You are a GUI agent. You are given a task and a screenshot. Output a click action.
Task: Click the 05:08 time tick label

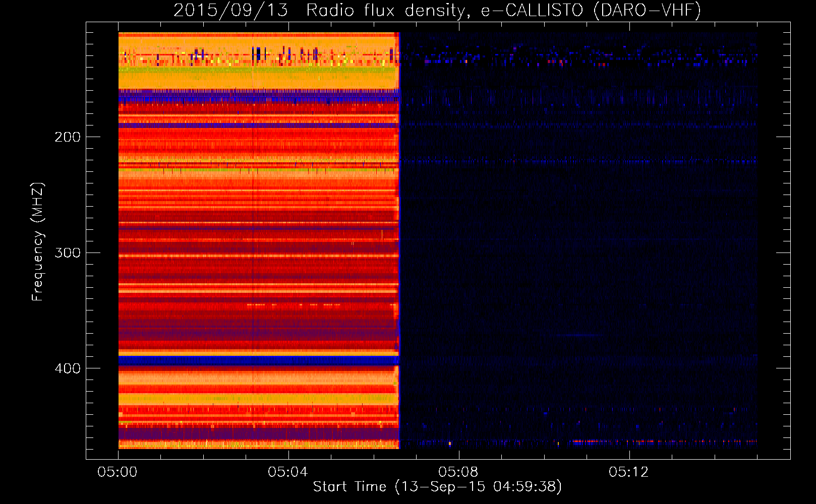point(458,472)
